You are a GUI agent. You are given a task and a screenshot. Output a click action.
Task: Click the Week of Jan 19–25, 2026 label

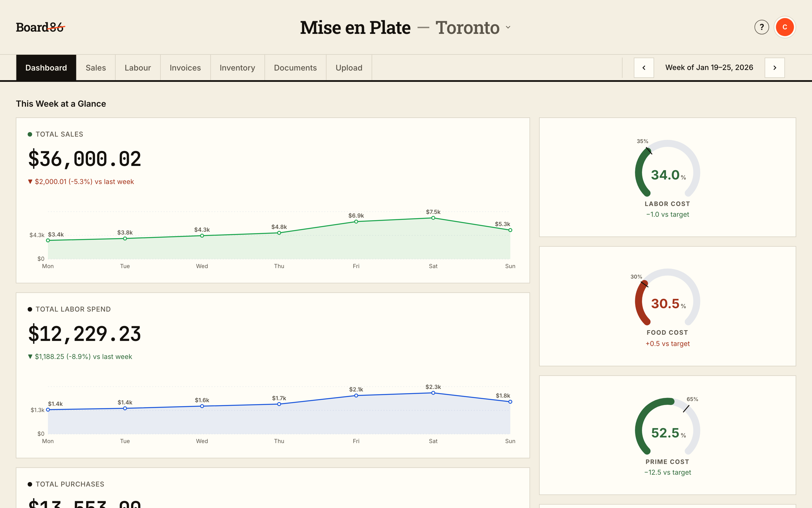click(x=709, y=67)
